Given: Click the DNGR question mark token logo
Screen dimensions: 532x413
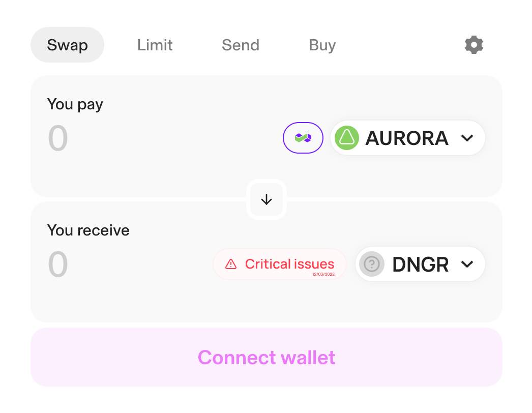Looking at the screenshot, I should coord(372,264).
